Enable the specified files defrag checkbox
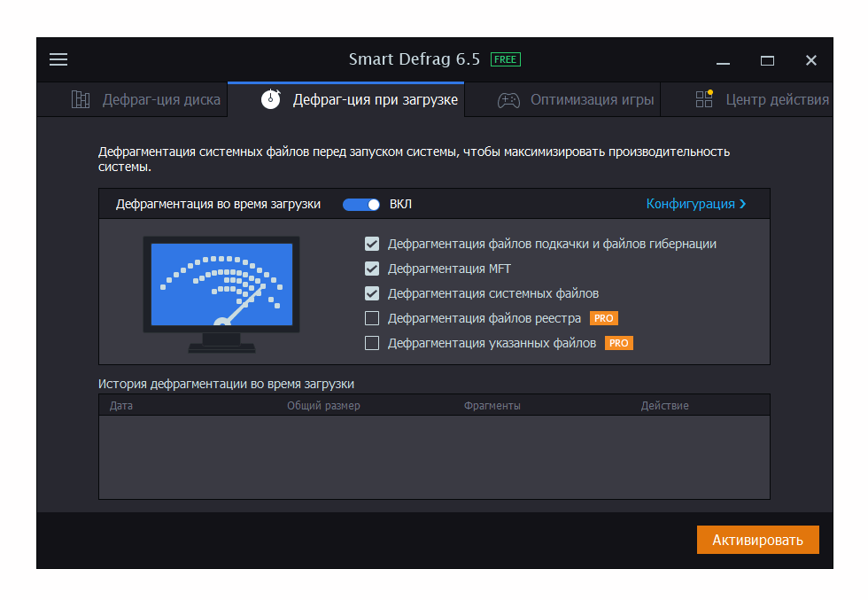The image size is (868, 600). (x=372, y=343)
